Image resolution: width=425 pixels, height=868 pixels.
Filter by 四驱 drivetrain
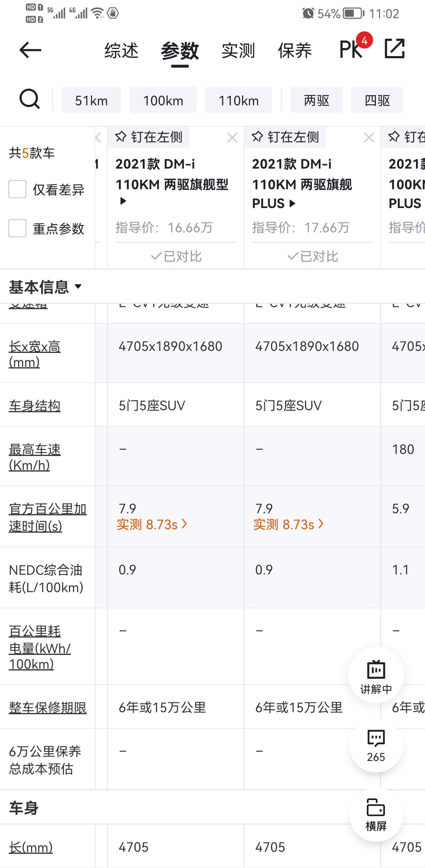point(377,100)
